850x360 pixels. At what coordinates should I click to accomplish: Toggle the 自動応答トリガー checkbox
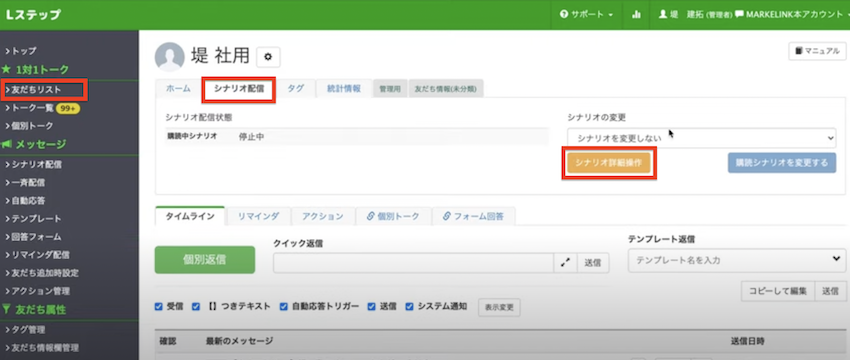pyautogui.click(x=284, y=306)
